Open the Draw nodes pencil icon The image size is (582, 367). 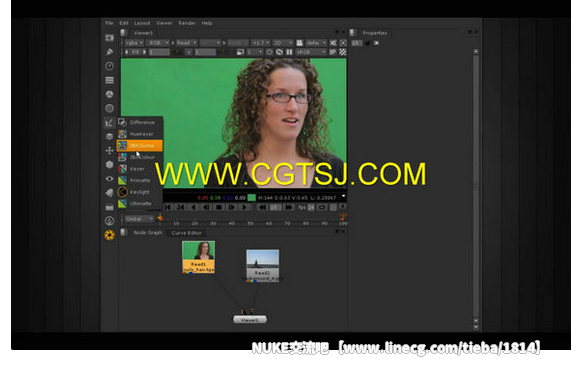pos(109,52)
